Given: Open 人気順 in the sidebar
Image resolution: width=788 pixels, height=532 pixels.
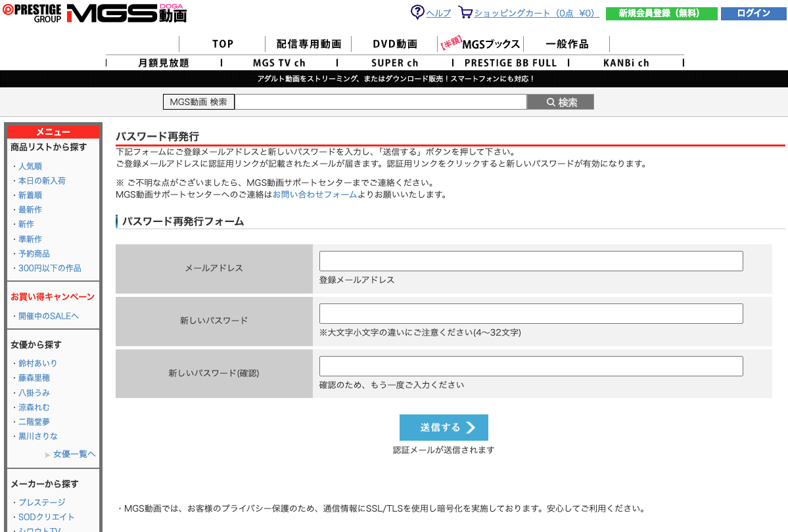Looking at the screenshot, I should (x=30, y=166).
